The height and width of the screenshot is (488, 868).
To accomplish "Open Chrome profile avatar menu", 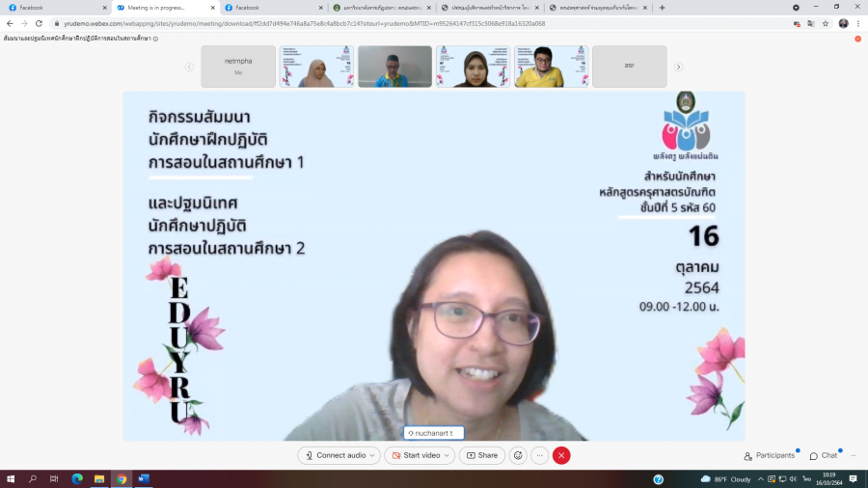I will [843, 23].
